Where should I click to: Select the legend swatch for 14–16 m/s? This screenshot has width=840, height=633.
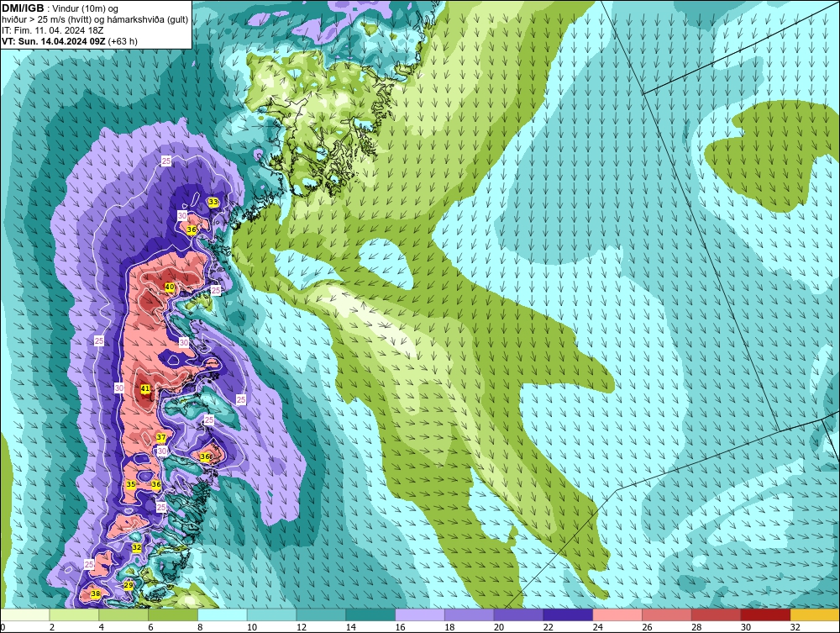click(x=370, y=615)
